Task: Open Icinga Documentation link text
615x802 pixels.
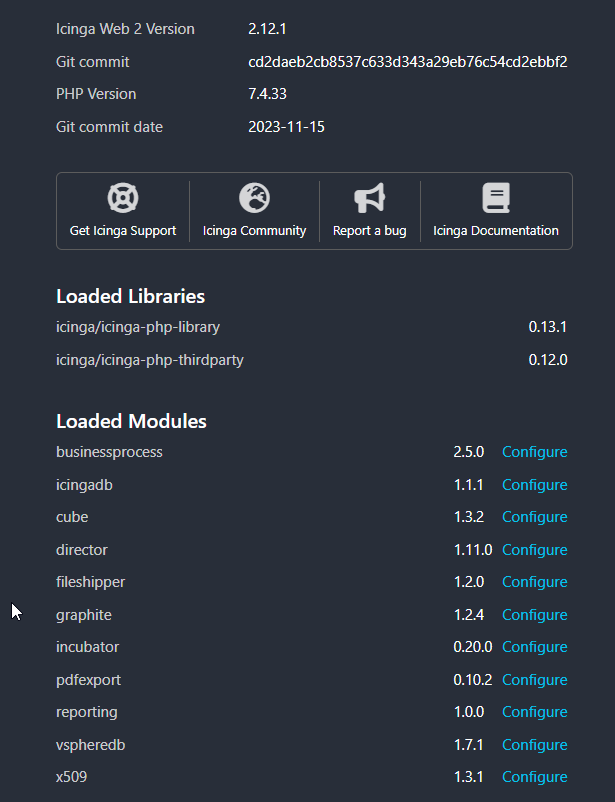Action: coord(496,231)
